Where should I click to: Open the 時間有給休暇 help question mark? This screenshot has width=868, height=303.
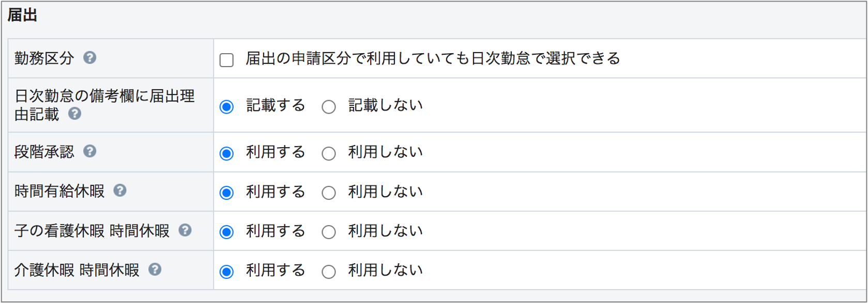click(120, 190)
